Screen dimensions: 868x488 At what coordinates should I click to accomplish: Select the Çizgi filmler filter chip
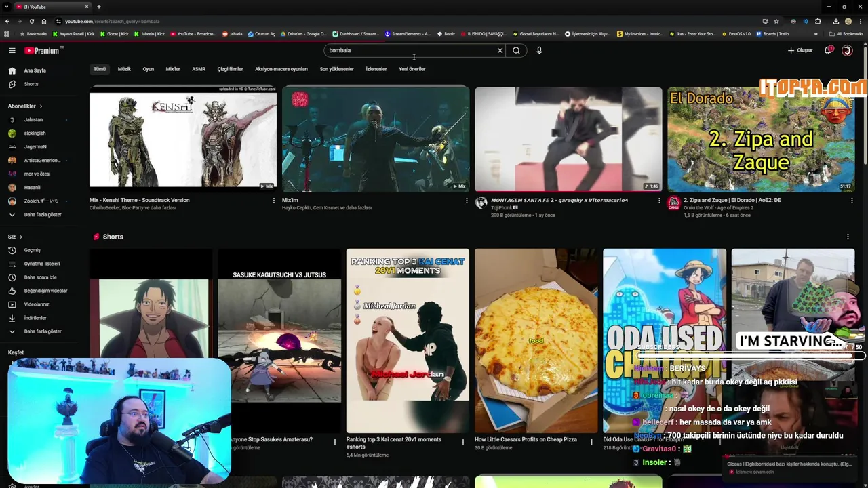pyautogui.click(x=230, y=69)
